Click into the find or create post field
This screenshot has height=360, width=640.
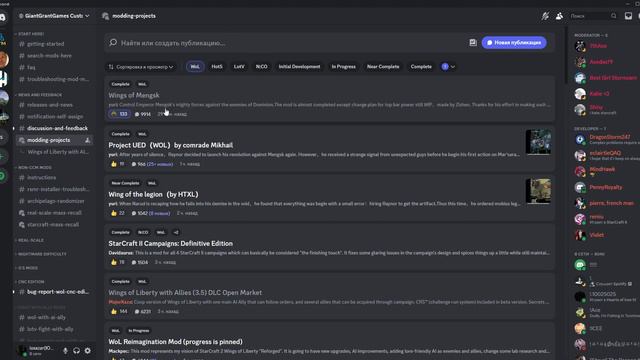286,42
